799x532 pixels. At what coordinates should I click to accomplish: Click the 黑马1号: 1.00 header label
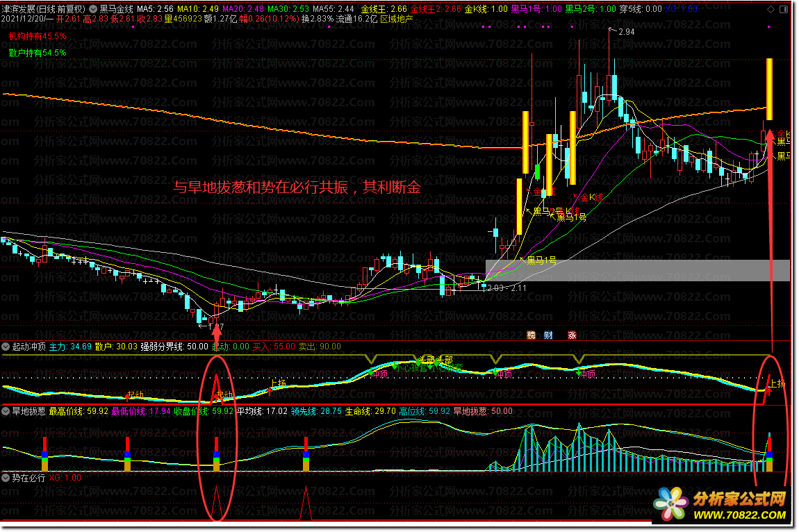536,9
